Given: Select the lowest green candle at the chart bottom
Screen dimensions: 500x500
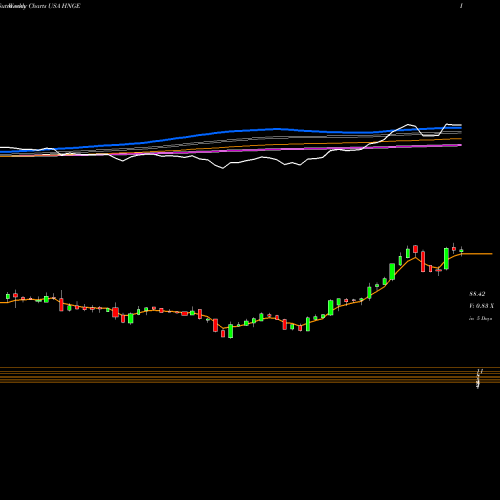Looking at the screenshot, I should click(x=230, y=330).
